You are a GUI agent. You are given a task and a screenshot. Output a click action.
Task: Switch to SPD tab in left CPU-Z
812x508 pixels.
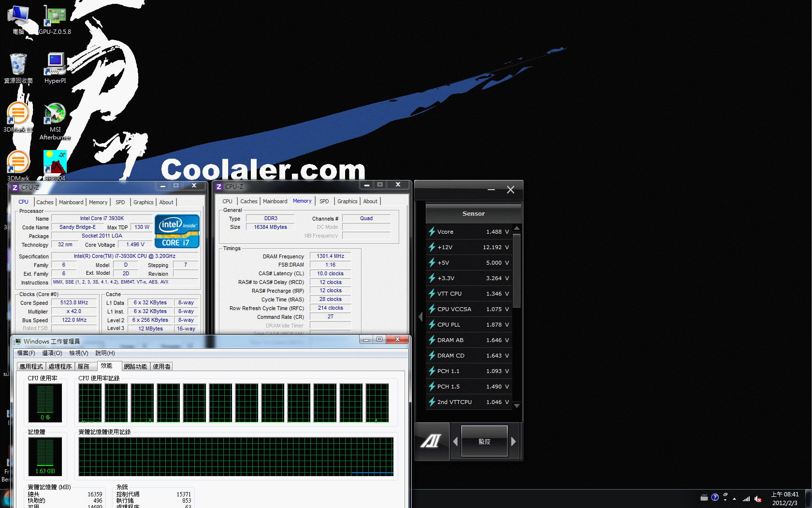coord(120,202)
